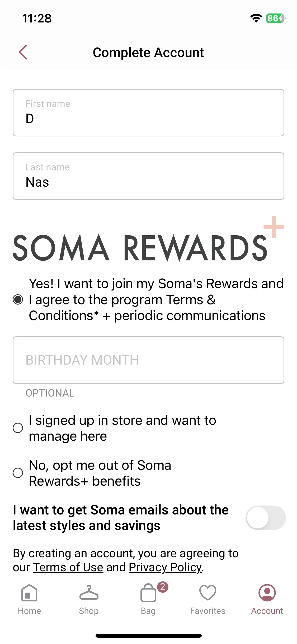Open the Home tab icon
Image resolution: width=297 pixels, height=644 pixels.
pyautogui.click(x=29, y=593)
